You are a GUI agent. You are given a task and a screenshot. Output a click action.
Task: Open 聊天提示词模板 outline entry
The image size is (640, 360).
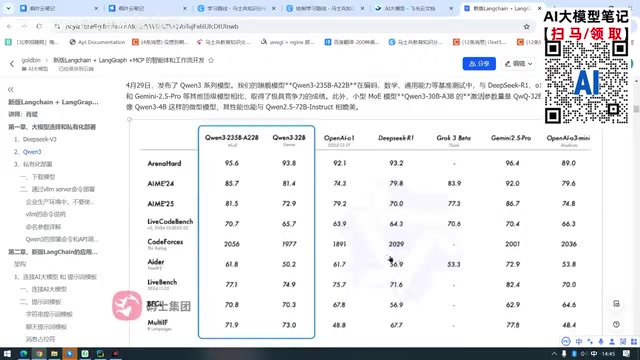pos(46,327)
